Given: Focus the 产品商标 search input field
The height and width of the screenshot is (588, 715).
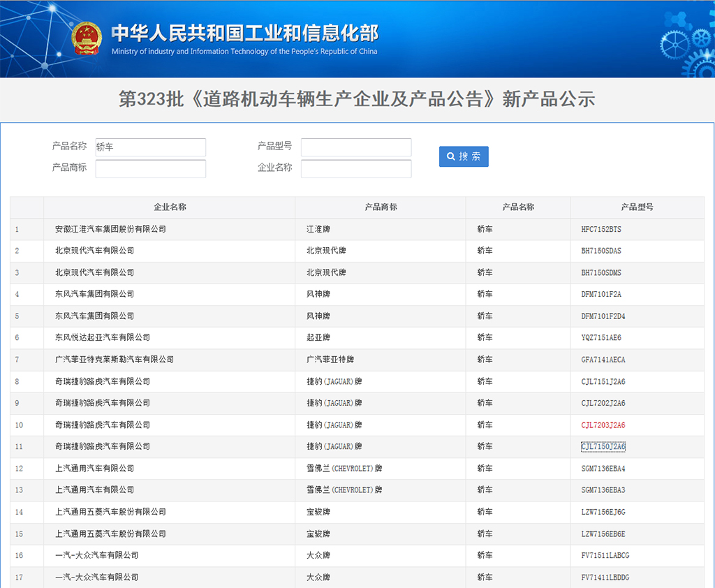Looking at the screenshot, I should 151,168.
